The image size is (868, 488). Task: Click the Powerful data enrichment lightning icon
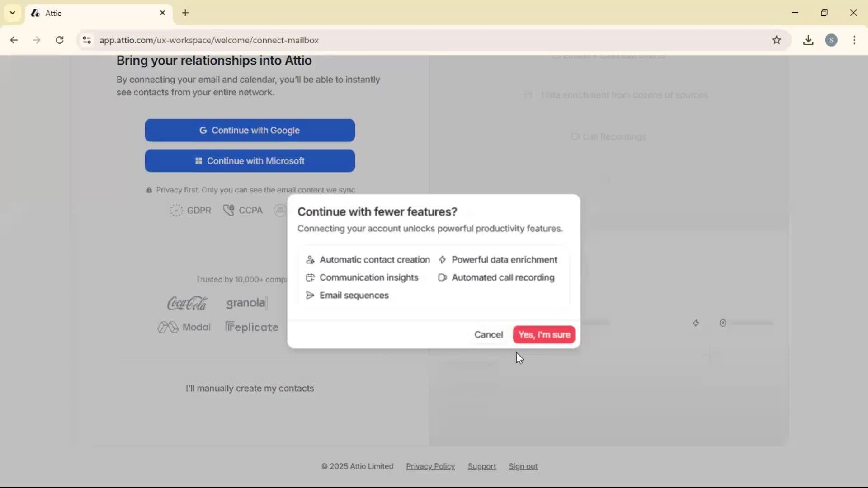(x=443, y=260)
